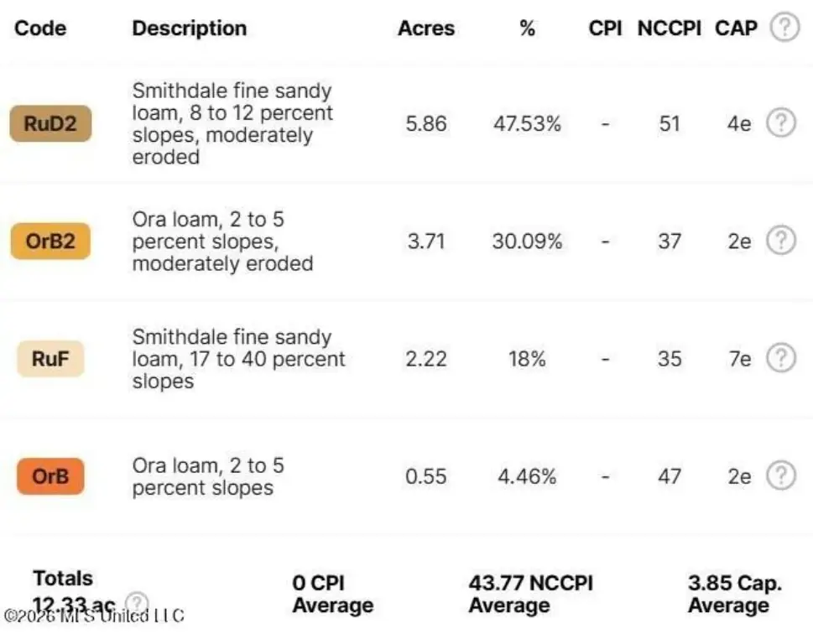Image resolution: width=813 pixels, height=644 pixels.
Task: Open help icon in OrB row
Action: (781, 475)
